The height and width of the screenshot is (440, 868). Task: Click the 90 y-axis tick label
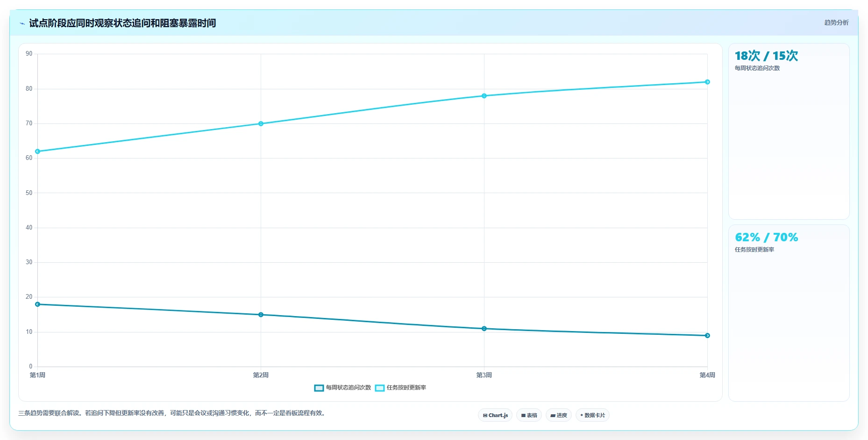[29, 54]
